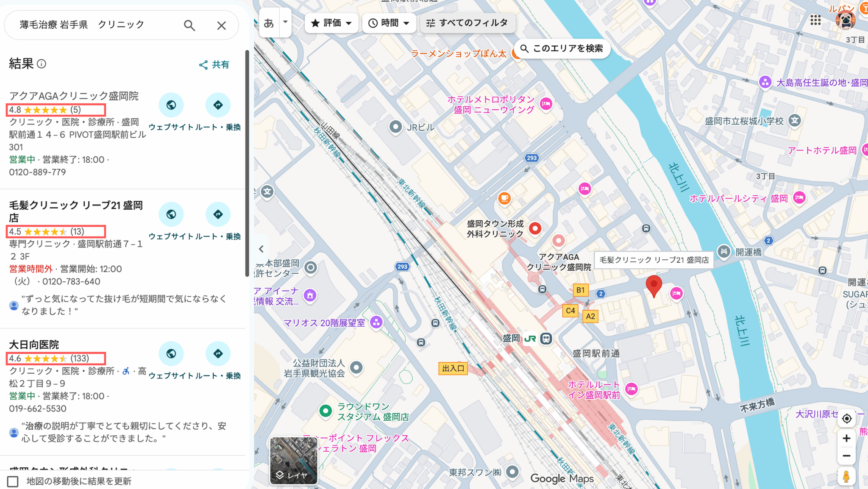Click 盛岡タウン形成外科クリニック map marker
Viewport: 868px width, 489px height.
535,228
